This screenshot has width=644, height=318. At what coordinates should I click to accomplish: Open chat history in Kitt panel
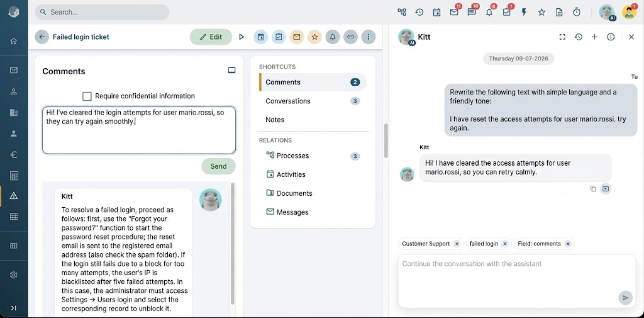[x=579, y=37]
